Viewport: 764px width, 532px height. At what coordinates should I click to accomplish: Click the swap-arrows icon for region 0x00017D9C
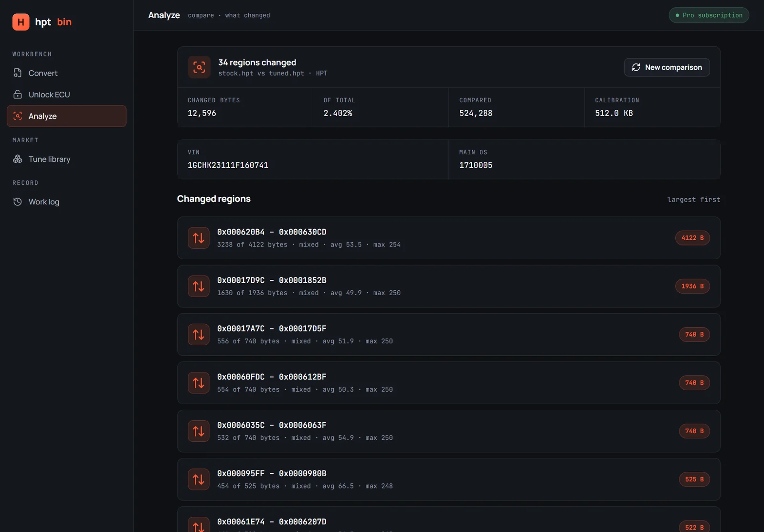(199, 286)
